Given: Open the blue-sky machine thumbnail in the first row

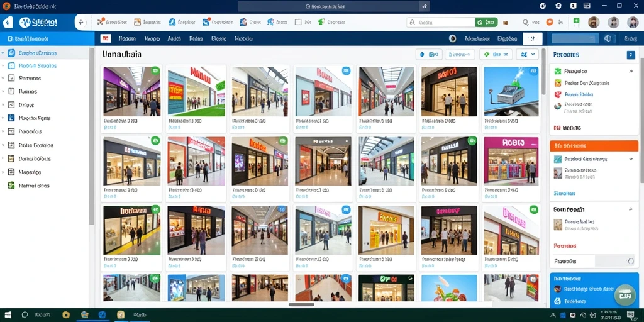Looking at the screenshot, I should coord(511,92).
